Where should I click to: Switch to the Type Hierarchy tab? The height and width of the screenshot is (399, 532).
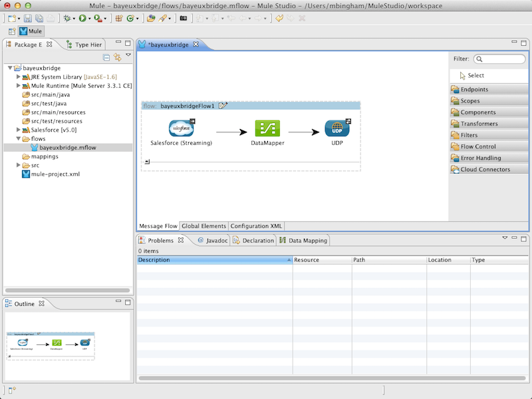[x=84, y=45]
